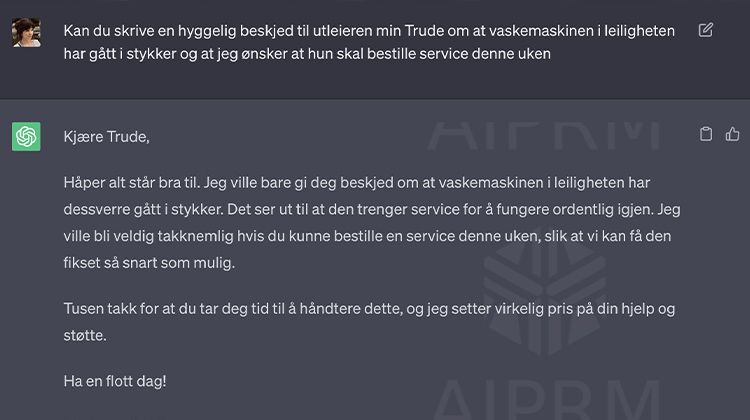
Task: Click the user profile avatar photo
Action: click(26, 33)
